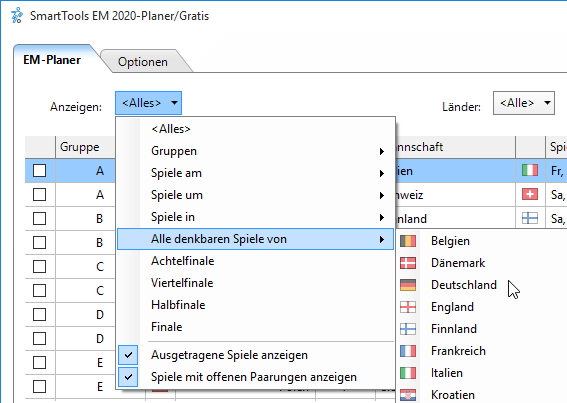Switch to the Optionen tab
The image size is (567, 403).
pyautogui.click(x=143, y=62)
